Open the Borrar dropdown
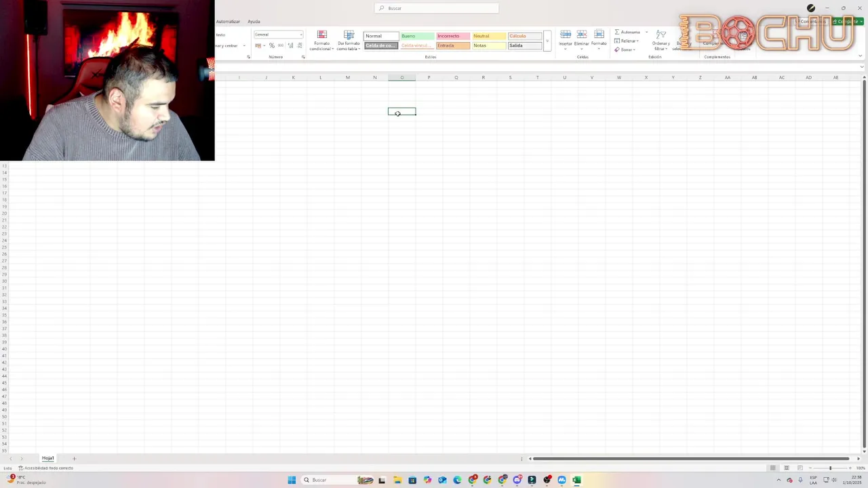 [625, 49]
